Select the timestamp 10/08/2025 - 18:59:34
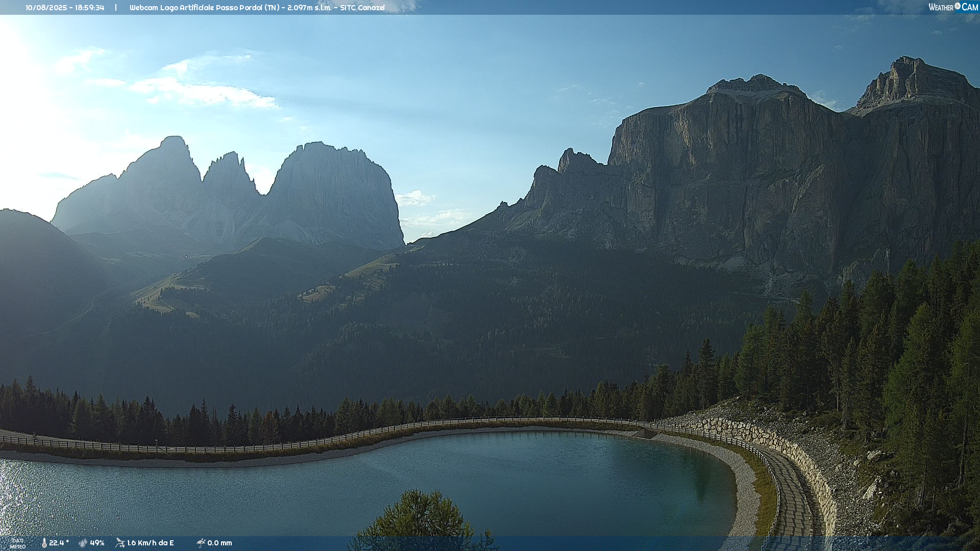 coord(65,8)
